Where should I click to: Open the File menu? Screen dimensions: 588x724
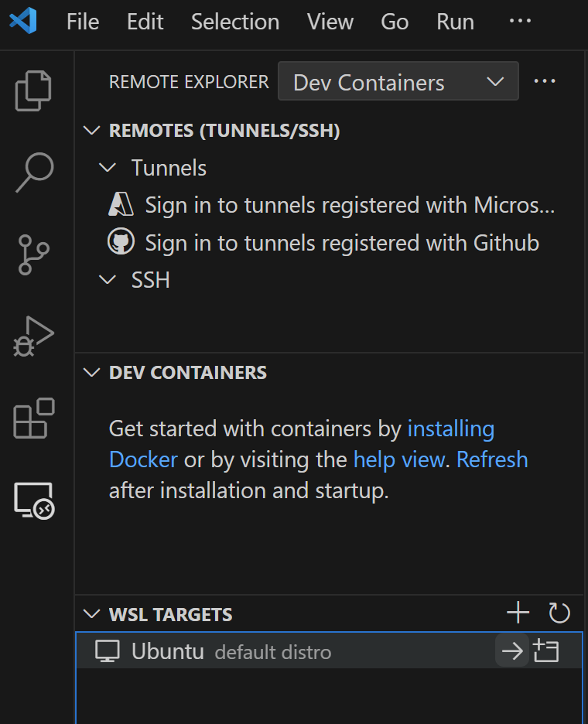coord(83,22)
